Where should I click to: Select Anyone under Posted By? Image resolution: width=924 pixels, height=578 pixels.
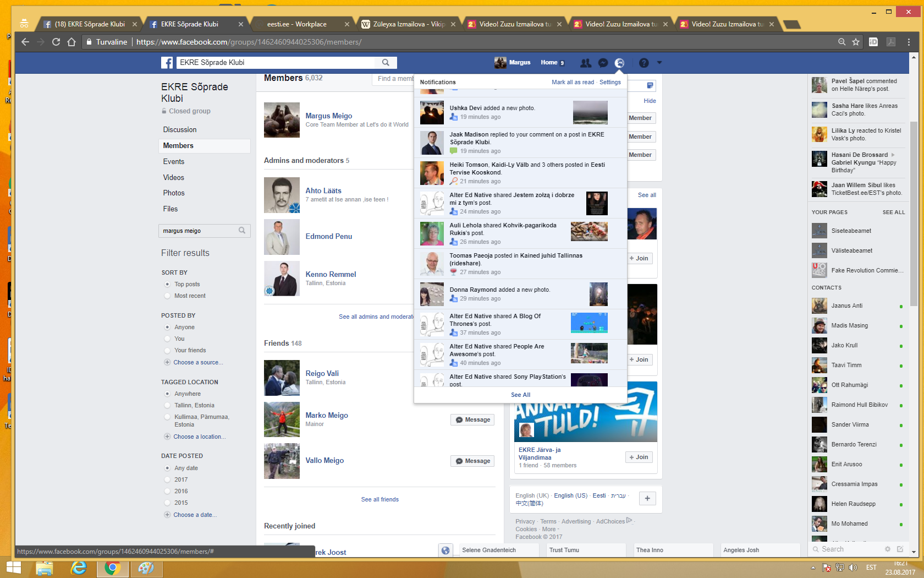tap(167, 327)
